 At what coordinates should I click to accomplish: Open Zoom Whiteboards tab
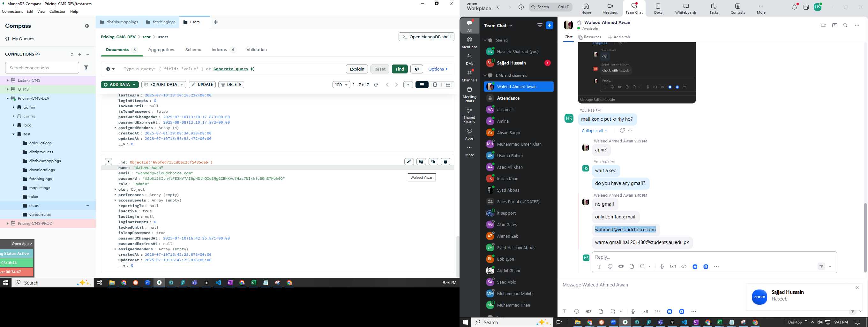[686, 9]
